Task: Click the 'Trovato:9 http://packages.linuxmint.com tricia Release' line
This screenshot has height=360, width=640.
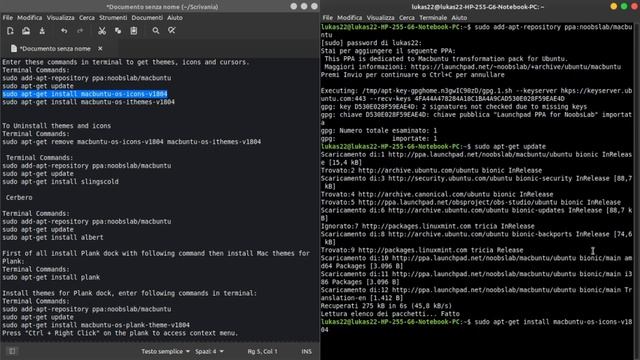Action: (x=422, y=250)
